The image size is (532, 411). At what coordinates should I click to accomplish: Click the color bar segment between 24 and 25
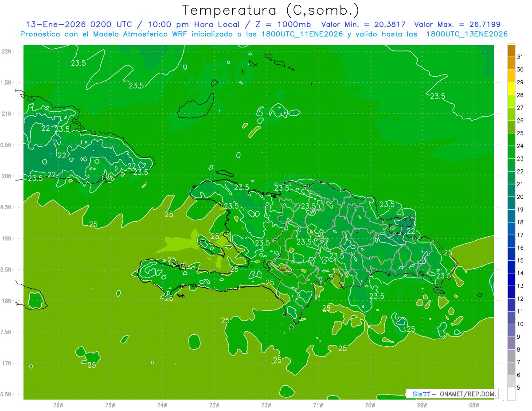(x=511, y=140)
